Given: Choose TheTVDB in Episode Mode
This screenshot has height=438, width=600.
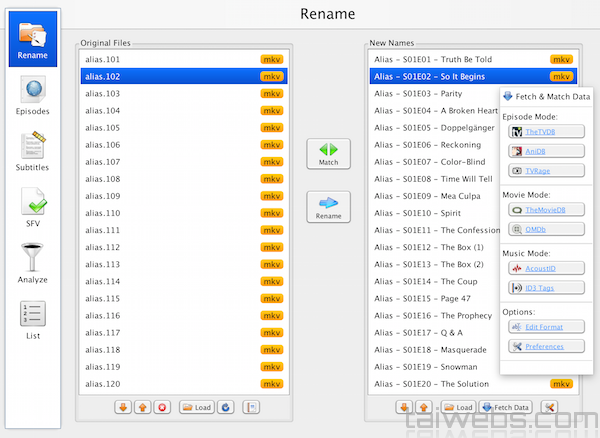Looking at the screenshot, I should (537, 132).
